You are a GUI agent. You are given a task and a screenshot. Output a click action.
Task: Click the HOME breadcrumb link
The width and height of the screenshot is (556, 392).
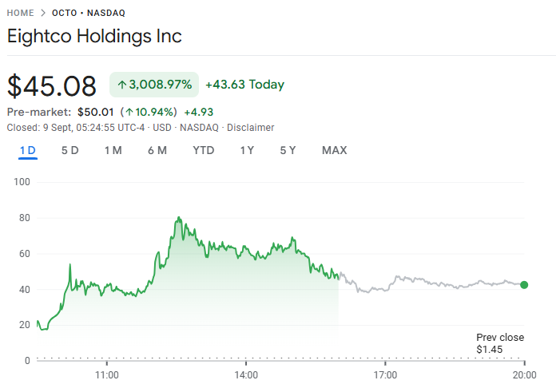(x=21, y=13)
